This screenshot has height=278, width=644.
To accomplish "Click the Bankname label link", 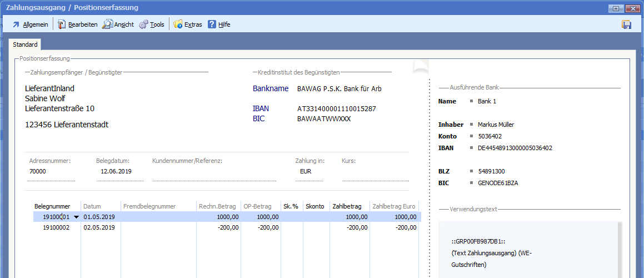I will click(x=271, y=88).
